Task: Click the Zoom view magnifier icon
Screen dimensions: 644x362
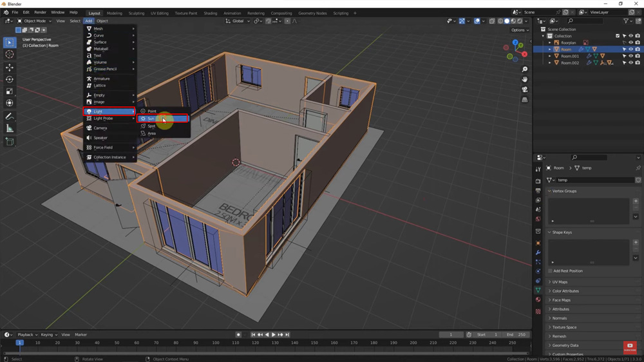Action: click(x=525, y=69)
